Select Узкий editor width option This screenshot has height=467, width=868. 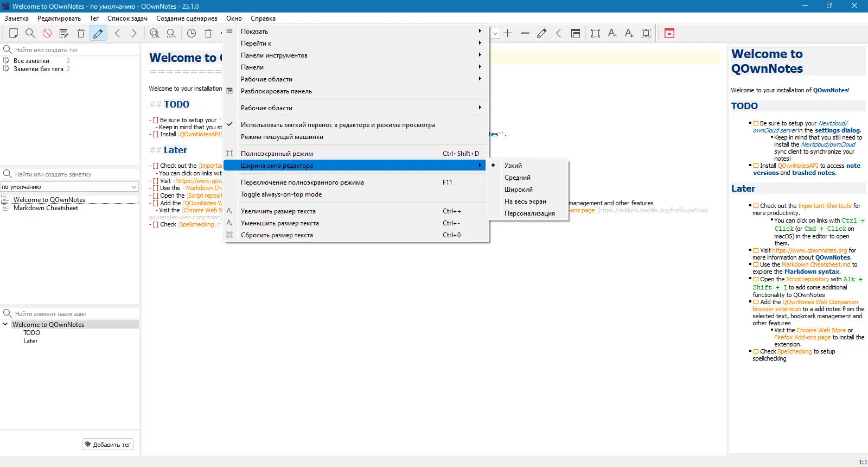point(528,166)
